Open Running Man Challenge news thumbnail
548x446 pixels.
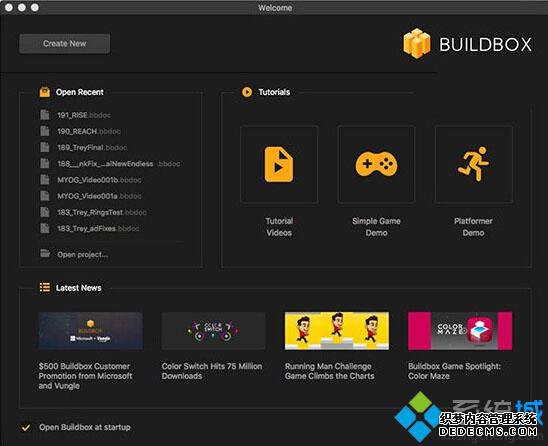pyautogui.click(x=337, y=331)
